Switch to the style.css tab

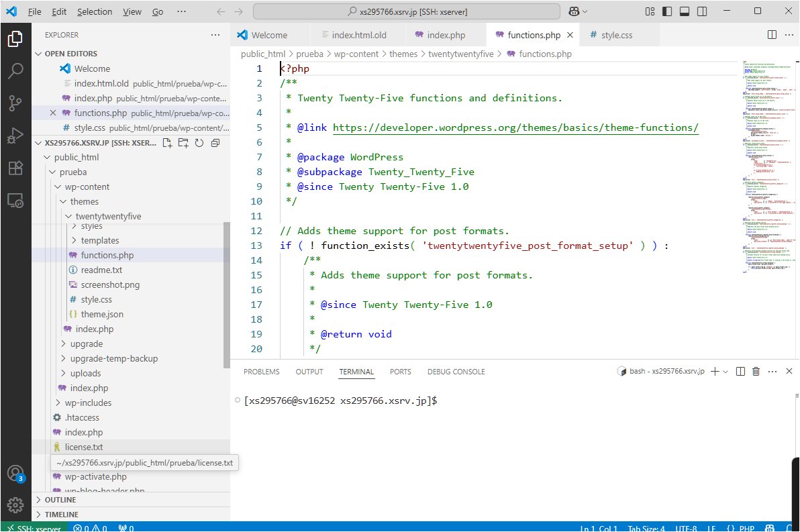click(618, 34)
